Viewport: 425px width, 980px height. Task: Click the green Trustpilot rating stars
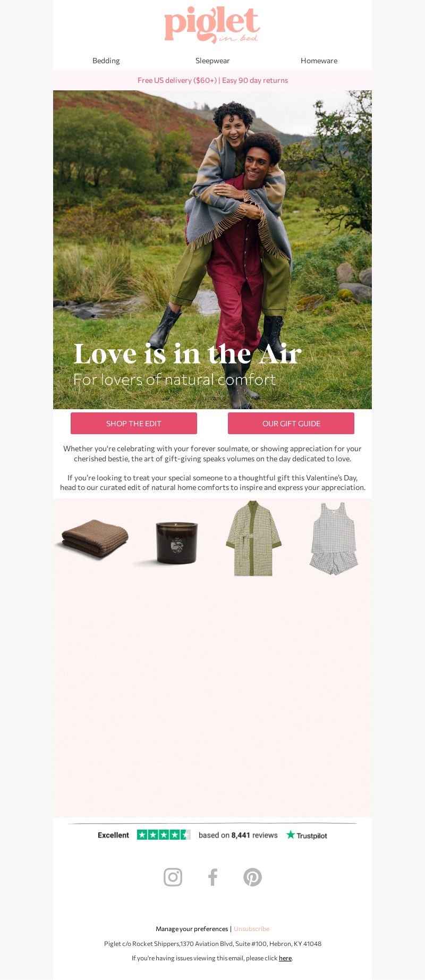click(164, 835)
